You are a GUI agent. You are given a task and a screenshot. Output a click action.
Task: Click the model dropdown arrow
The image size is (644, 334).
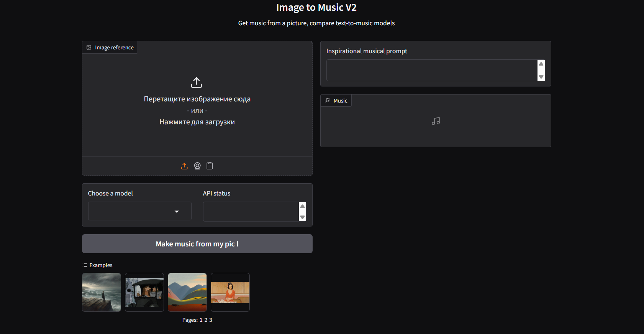(x=177, y=212)
